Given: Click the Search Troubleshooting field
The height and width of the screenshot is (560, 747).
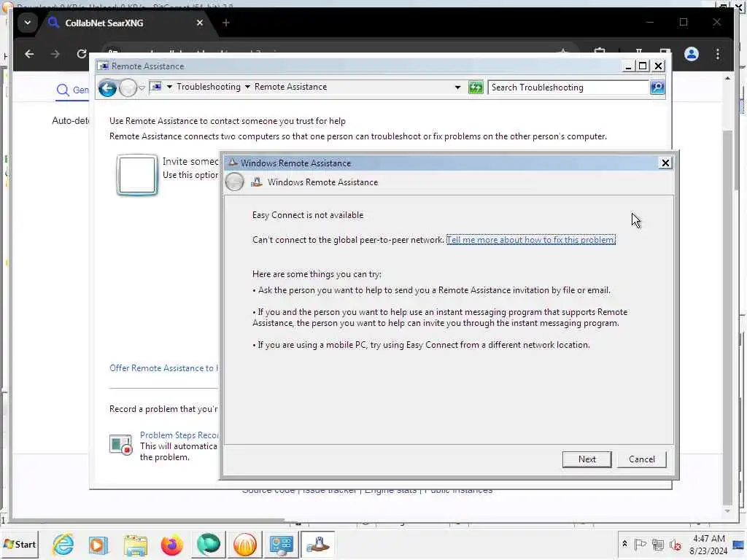Looking at the screenshot, I should [x=568, y=87].
